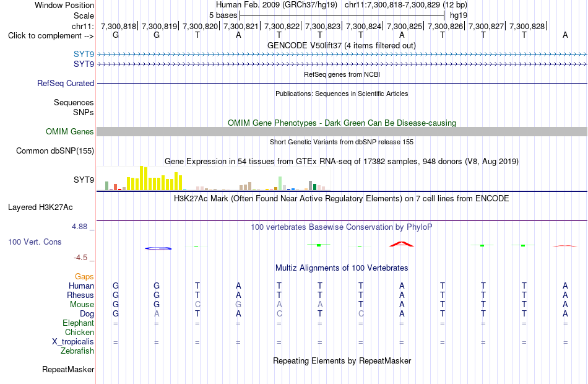Click the 'Zebrafish' alignment row label

point(77,351)
